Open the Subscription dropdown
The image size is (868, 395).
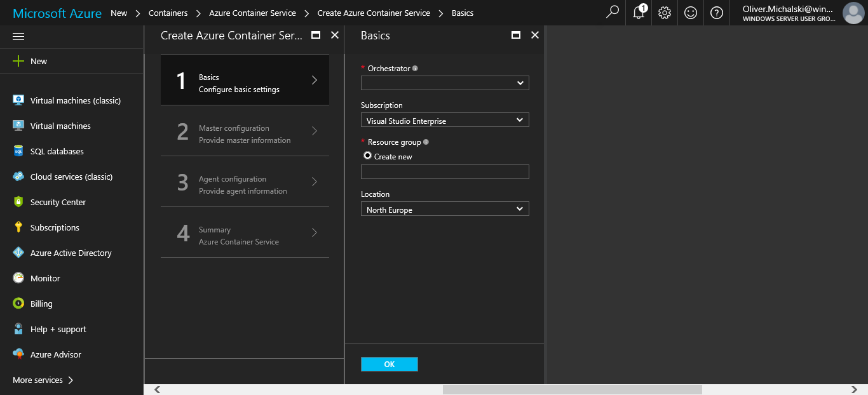pos(445,120)
